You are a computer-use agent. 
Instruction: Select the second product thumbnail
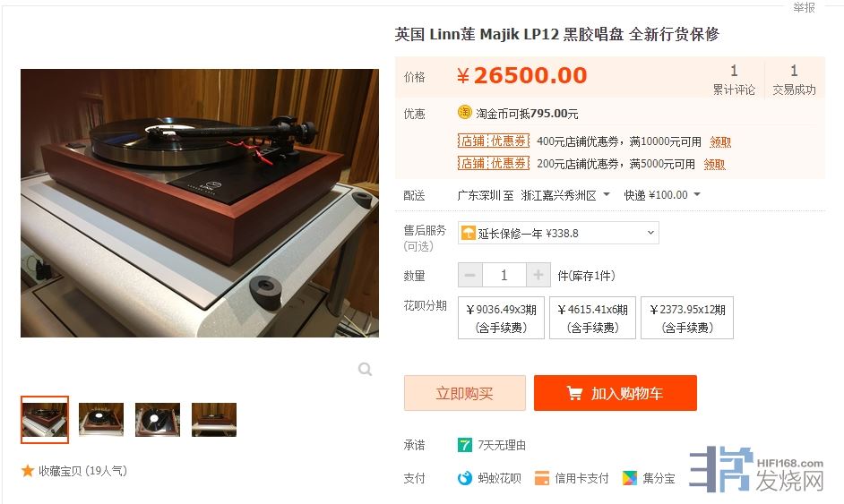[x=101, y=420]
